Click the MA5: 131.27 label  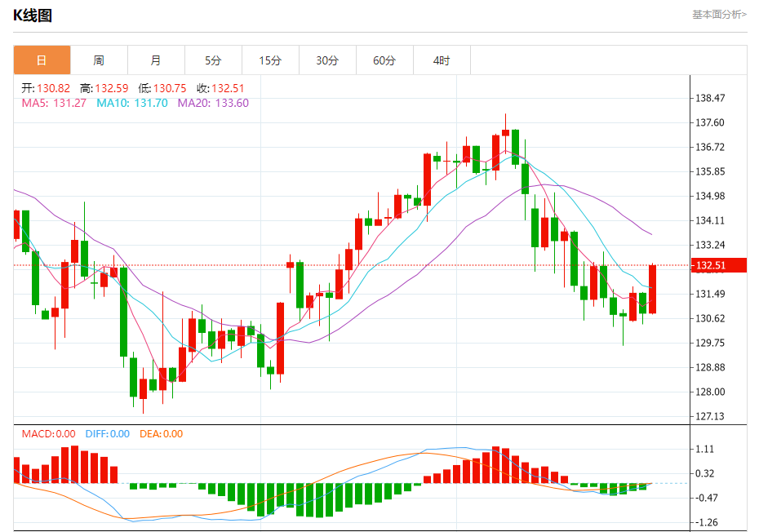54,103
